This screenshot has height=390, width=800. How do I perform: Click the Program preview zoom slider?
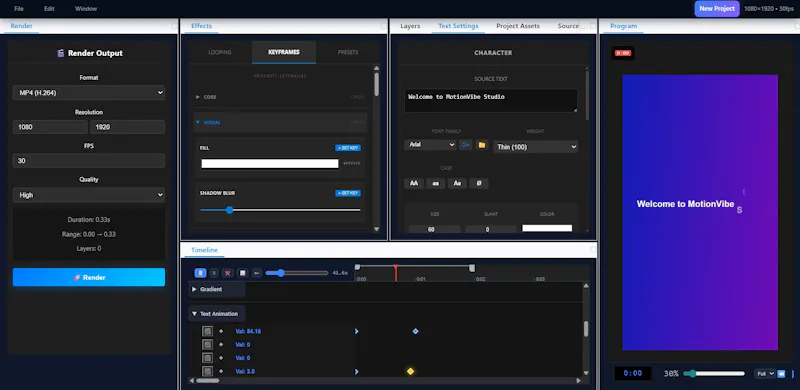coord(714,374)
